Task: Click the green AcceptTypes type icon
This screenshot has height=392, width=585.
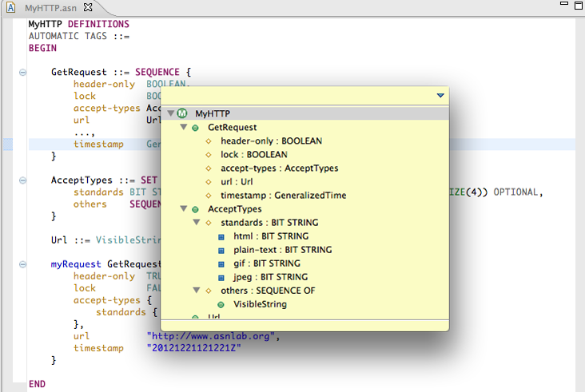Action: point(196,209)
